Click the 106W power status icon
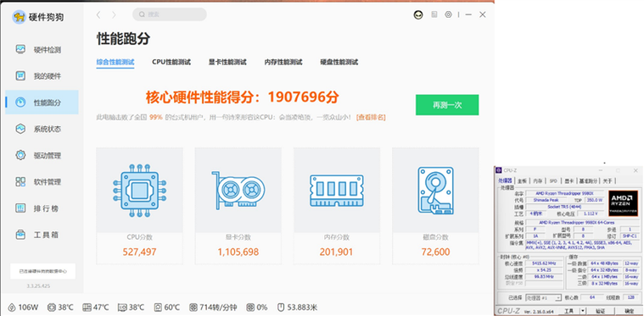This screenshot has width=644, height=316. (x=12, y=308)
